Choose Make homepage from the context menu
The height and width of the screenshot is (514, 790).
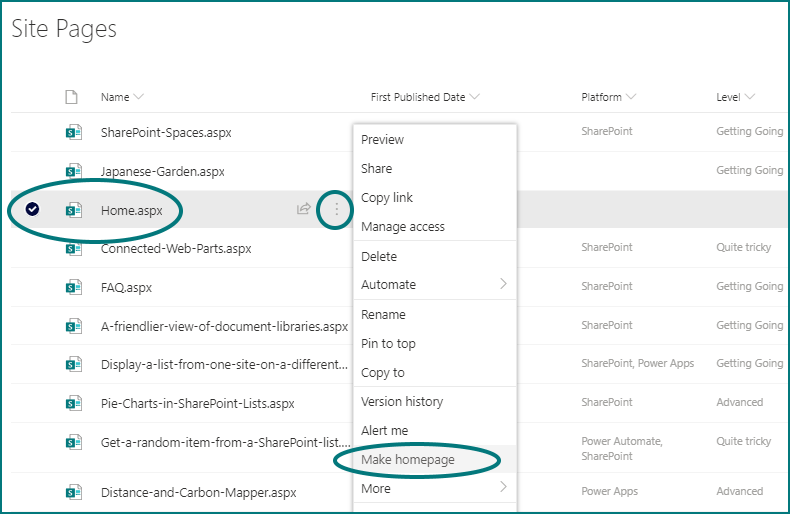408,459
